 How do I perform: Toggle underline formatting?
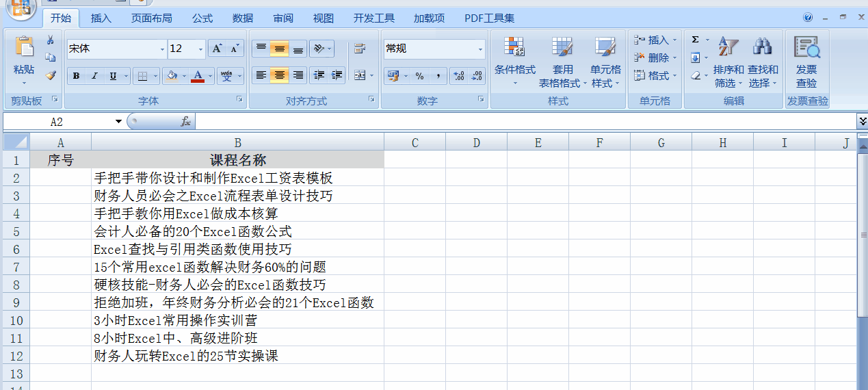click(x=113, y=75)
